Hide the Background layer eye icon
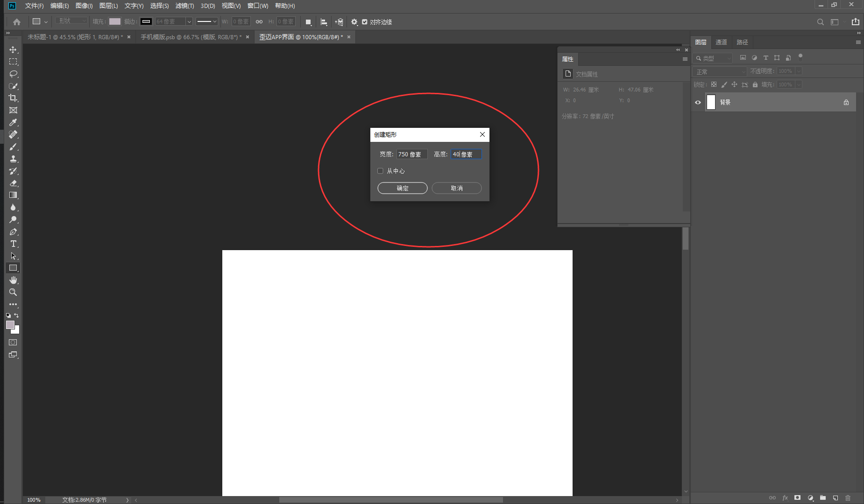 698,102
